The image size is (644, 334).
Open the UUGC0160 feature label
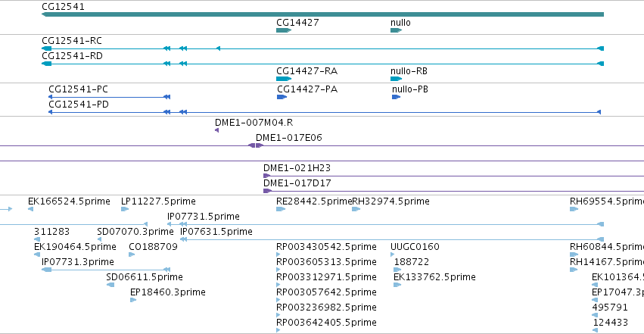tap(415, 247)
